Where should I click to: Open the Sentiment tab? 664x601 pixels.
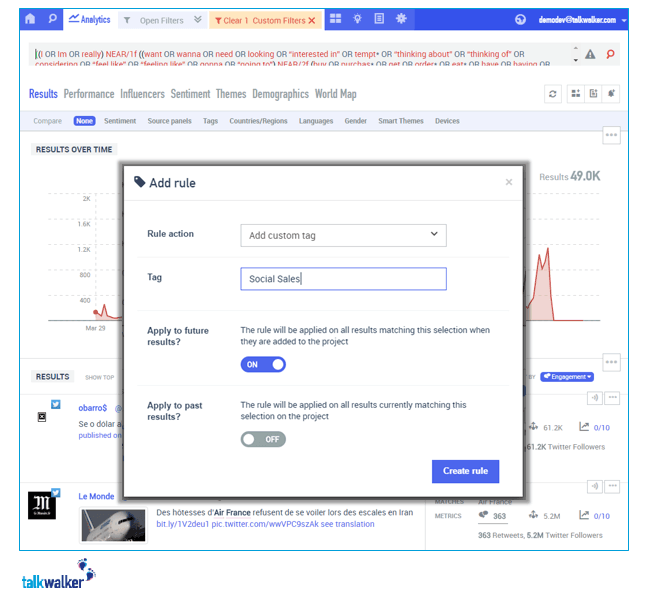click(x=190, y=94)
